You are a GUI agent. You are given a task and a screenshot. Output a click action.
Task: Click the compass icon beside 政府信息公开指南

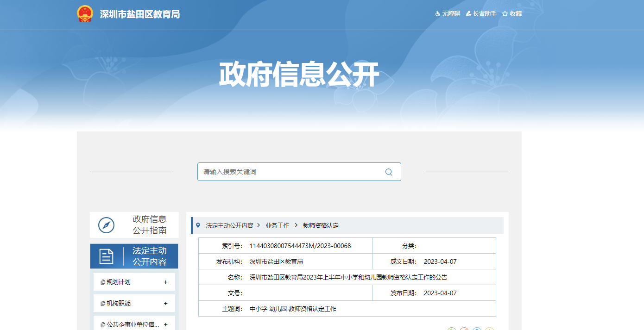pyautogui.click(x=106, y=225)
